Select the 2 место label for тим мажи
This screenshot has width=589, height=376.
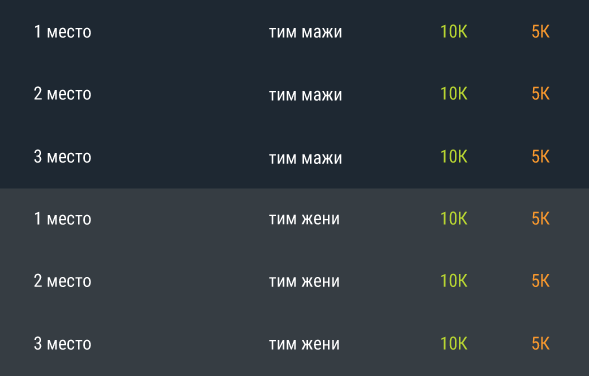(63, 94)
